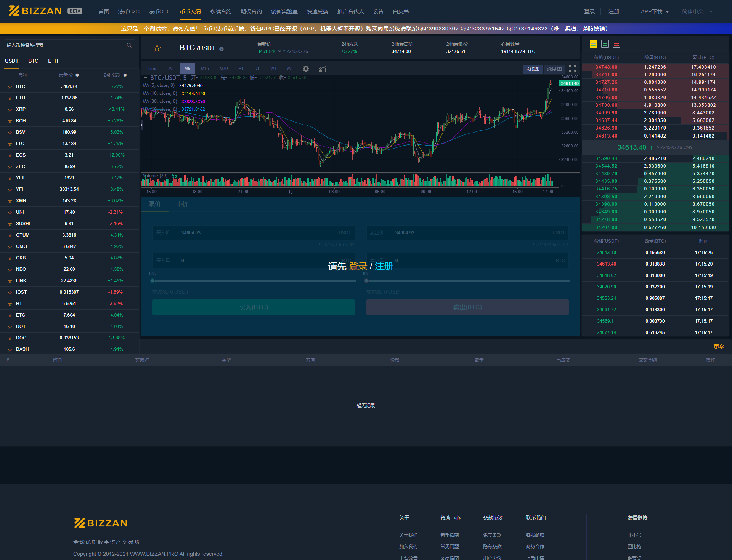732x560 pixels.
Task: Focus coin name search field
Action: tap(69, 45)
